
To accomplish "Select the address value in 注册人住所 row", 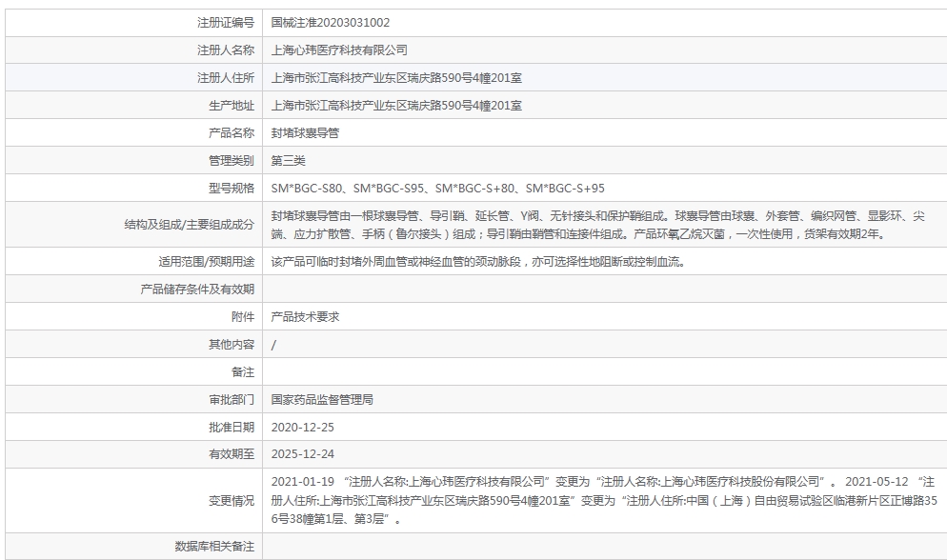I will coord(396,78).
